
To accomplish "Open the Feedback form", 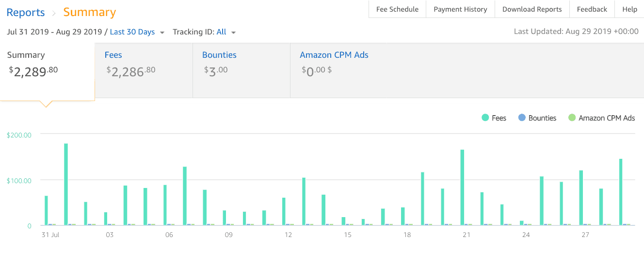I will pyautogui.click(x=592, y=9).
